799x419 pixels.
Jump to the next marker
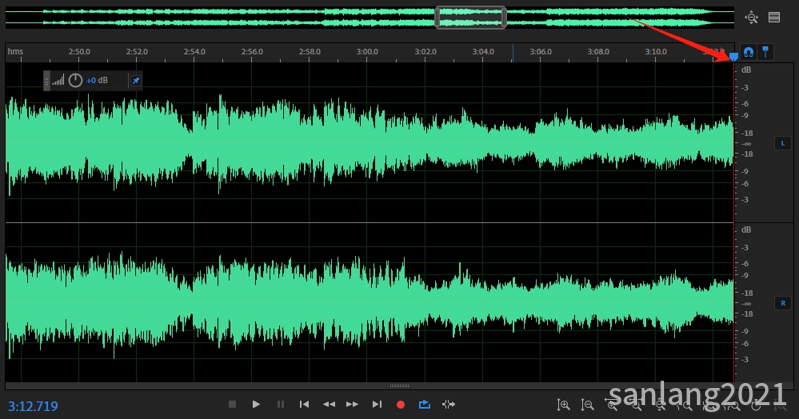(377, 404)
